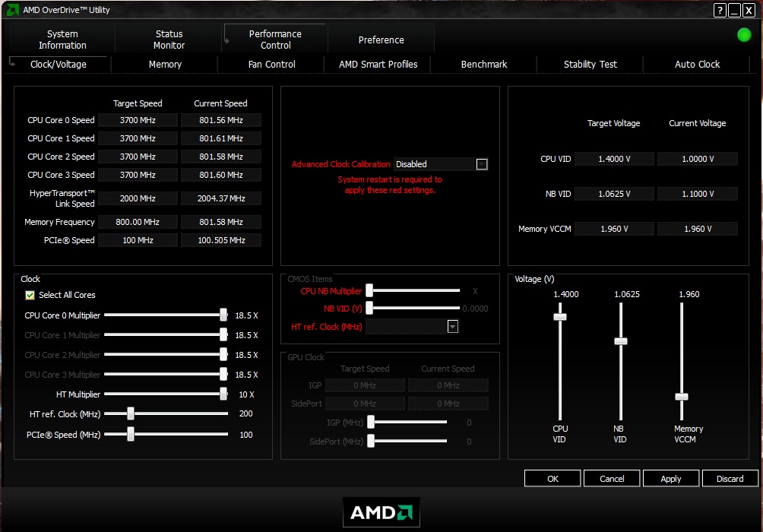Click the CPU Core 1 Speed target 3700 MHz field

click(138, 138)
